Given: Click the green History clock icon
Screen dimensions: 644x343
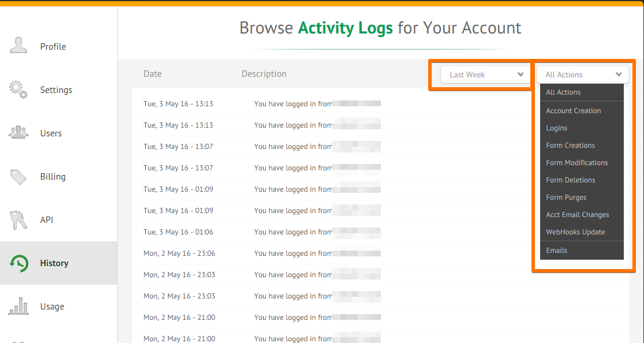Looking at the screenshot, I should click(x=19, y=263).
